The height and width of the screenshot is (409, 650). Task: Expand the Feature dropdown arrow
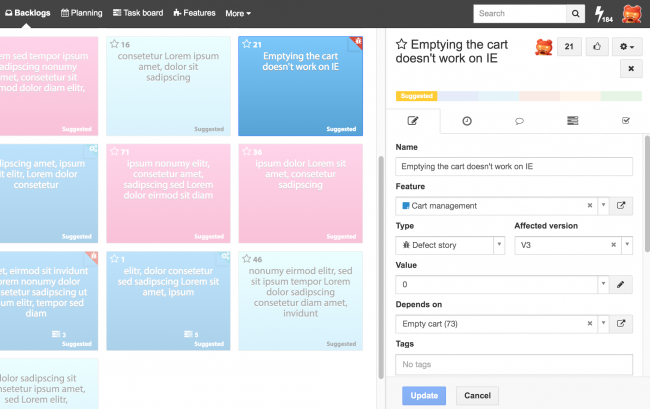point(604,205)
